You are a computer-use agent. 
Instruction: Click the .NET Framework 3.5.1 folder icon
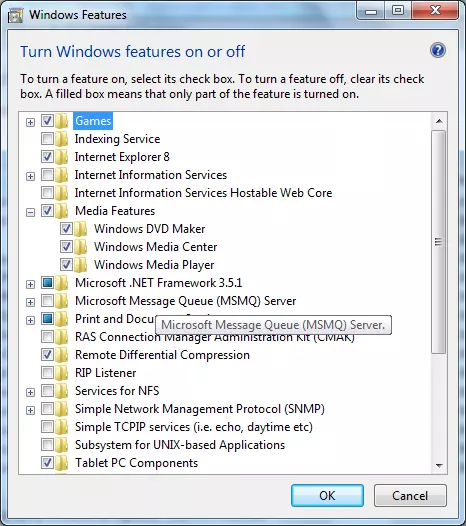click(61, 283)
